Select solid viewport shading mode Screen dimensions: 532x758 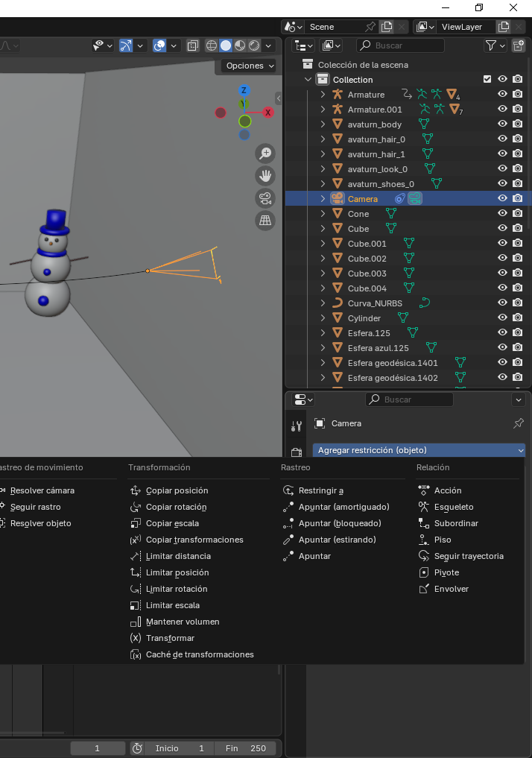[226, 45]
